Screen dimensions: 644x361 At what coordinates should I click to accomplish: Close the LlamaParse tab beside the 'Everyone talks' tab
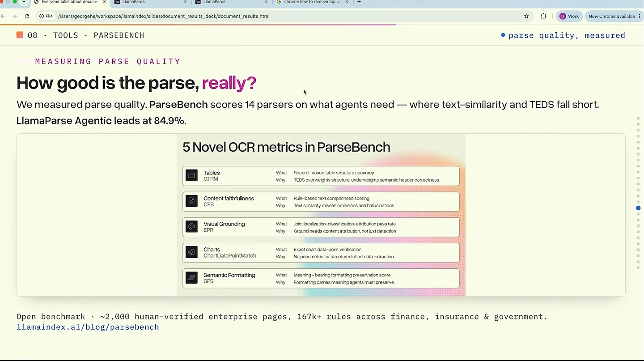[x=185, y=2]
